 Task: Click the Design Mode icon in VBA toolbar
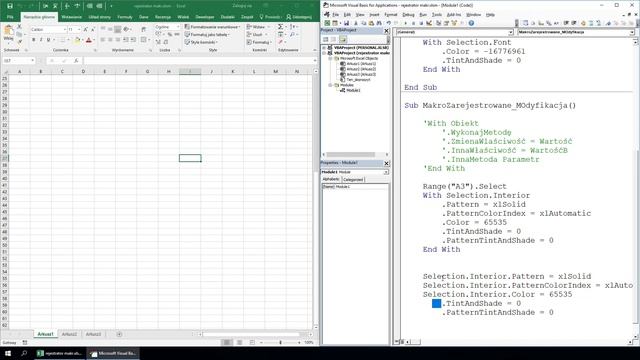[x=429, y=23]
